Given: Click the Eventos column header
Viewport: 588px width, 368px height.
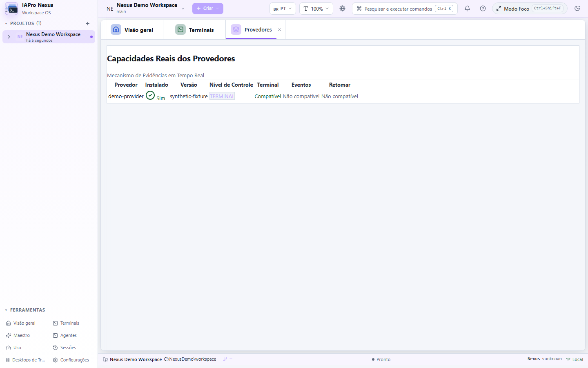Looking at the screenshot, I should coord(301,85).
